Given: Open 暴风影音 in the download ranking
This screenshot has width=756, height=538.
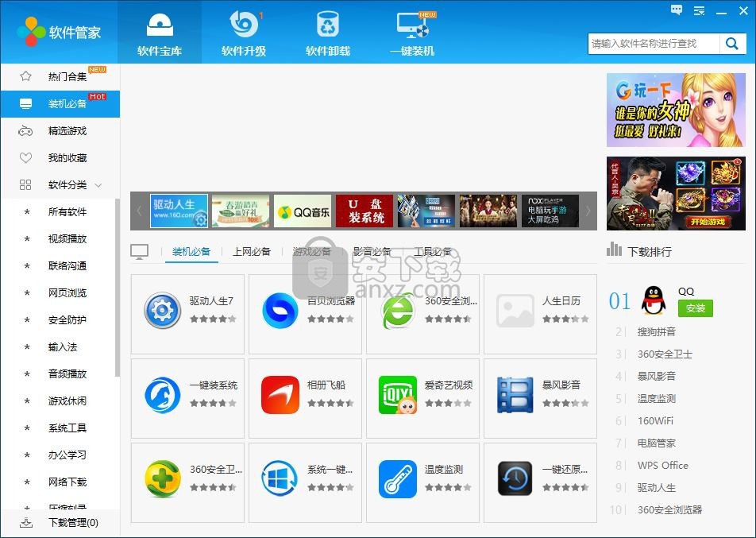Looking at the screenshot, I should (x=657, y=377).
